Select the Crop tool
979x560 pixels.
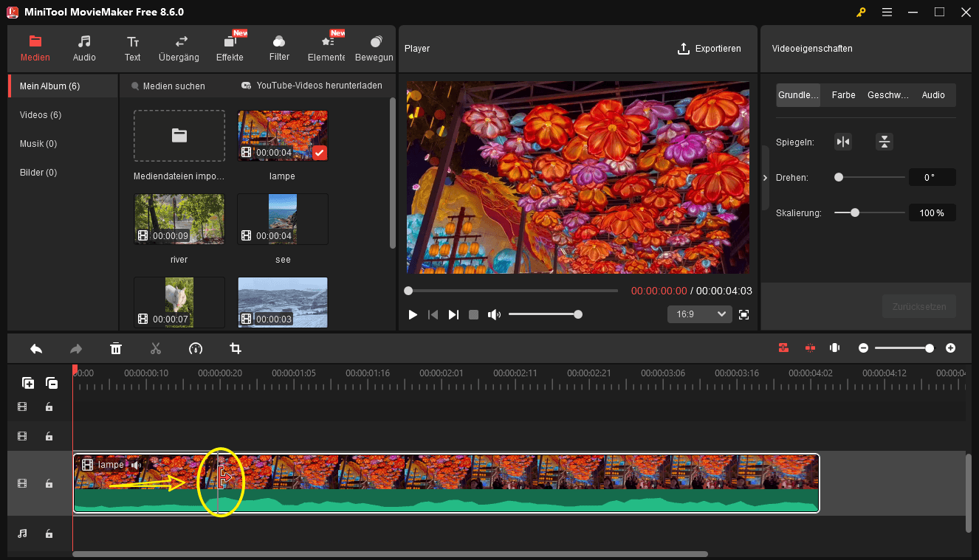pos(235,348)
